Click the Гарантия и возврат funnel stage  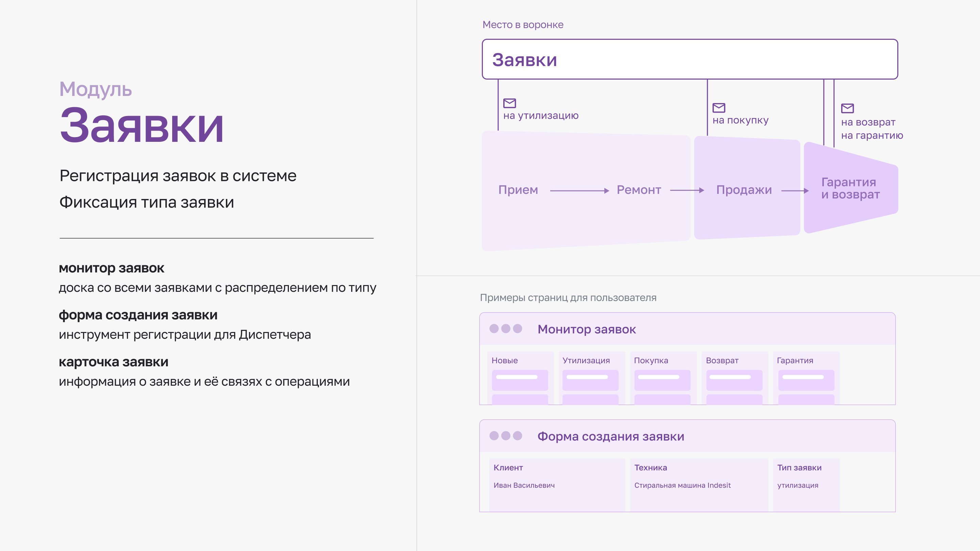coord(850,188)
